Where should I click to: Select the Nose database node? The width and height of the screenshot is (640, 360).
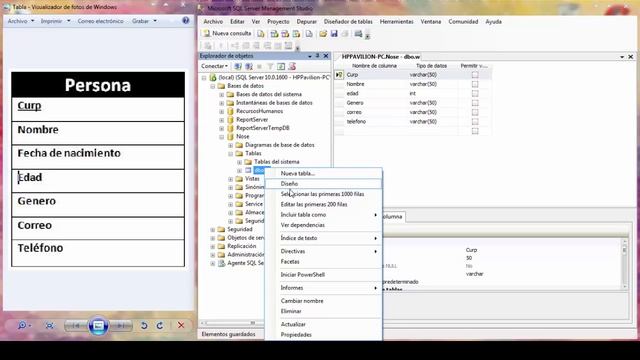242,136
